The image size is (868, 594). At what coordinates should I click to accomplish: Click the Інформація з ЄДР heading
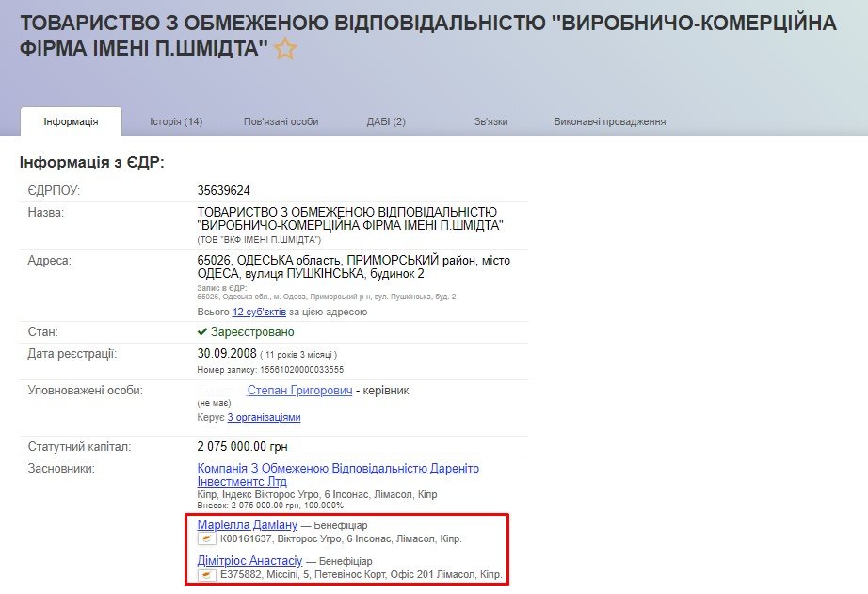pyautogui.click(x=92, y=163)
